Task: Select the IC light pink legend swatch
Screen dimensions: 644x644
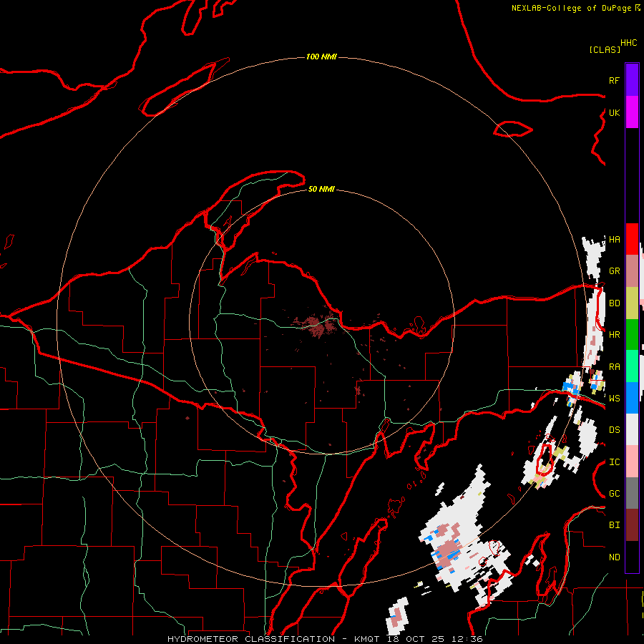Action: 632,462
